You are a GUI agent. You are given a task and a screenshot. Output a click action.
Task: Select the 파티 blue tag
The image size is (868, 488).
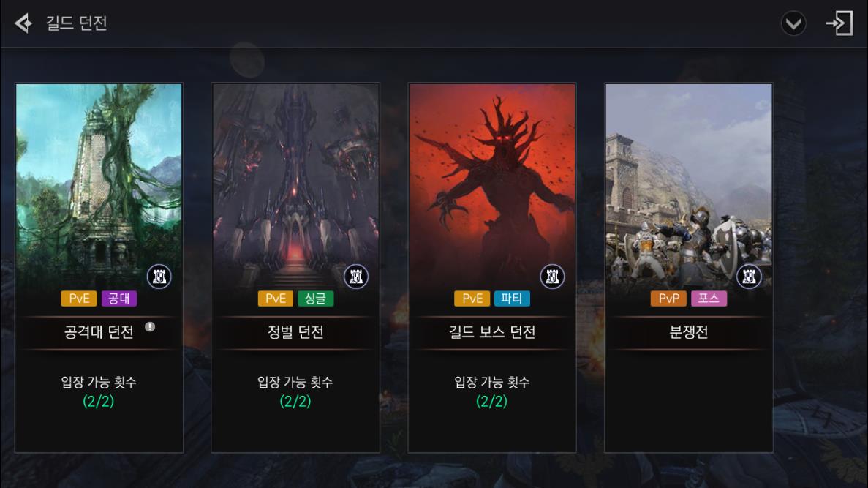pyautogui.click(x=512, y=299)
